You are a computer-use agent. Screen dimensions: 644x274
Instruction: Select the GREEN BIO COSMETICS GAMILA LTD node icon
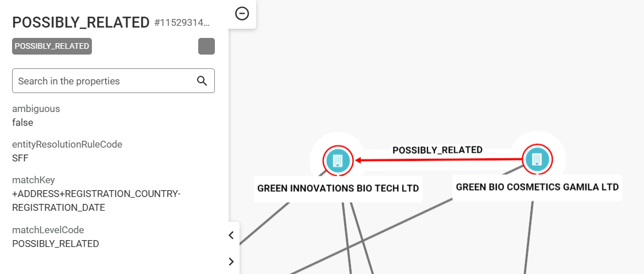tap(537, 159)
